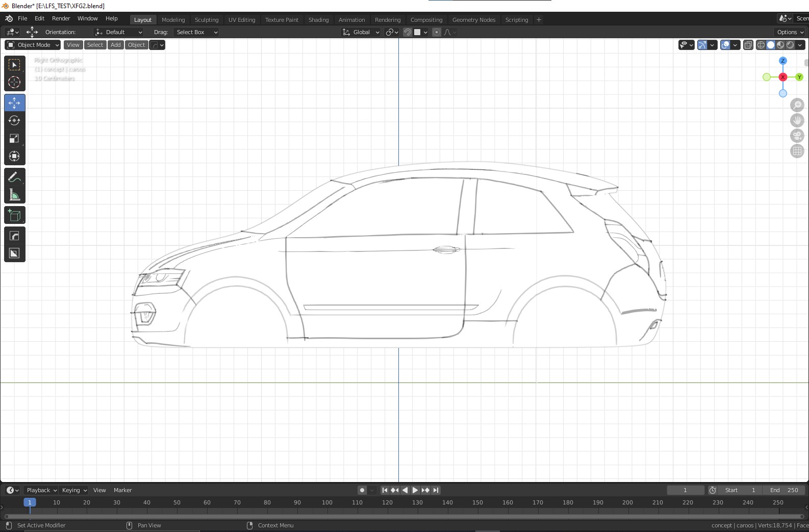This screenshot has width=809, height=532.
Task: Switch to the Sculpting workspace tab
Action: 206,20
